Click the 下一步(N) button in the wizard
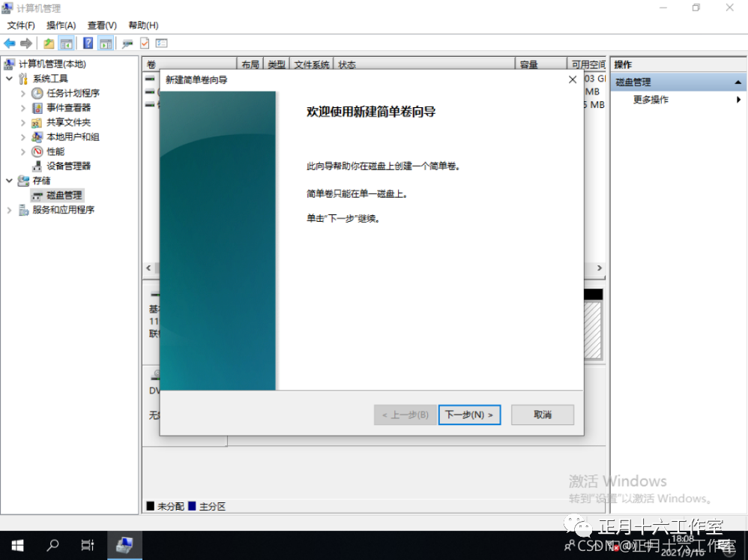This screenshot has width=748, height=560. [469, 415]
